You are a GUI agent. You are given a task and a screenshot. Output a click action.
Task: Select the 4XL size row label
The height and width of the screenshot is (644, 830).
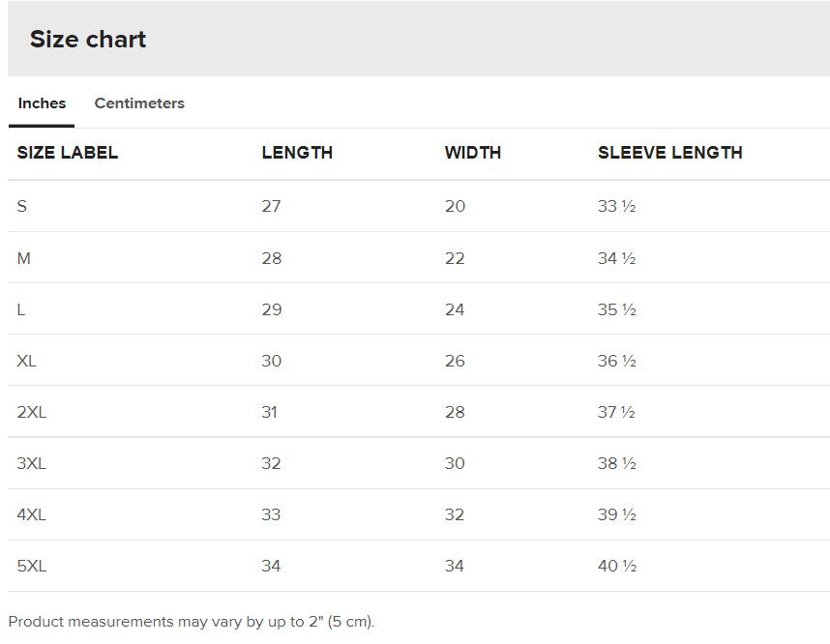32,514
